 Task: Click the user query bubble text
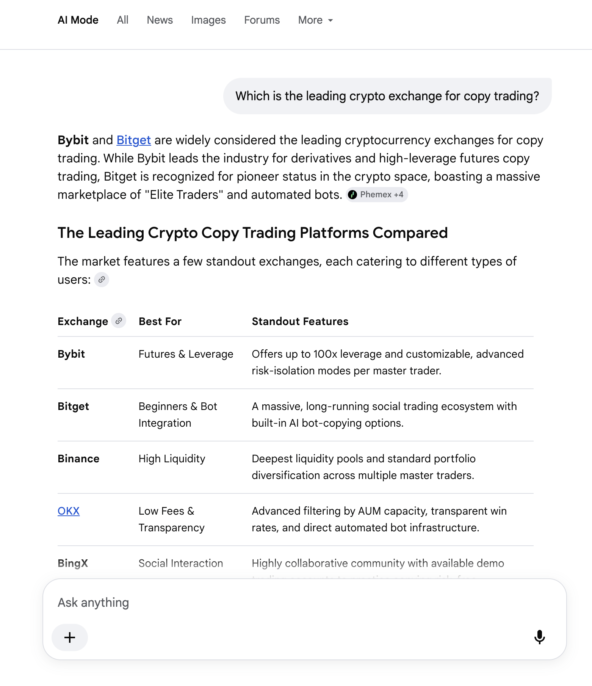coord(387,96)
